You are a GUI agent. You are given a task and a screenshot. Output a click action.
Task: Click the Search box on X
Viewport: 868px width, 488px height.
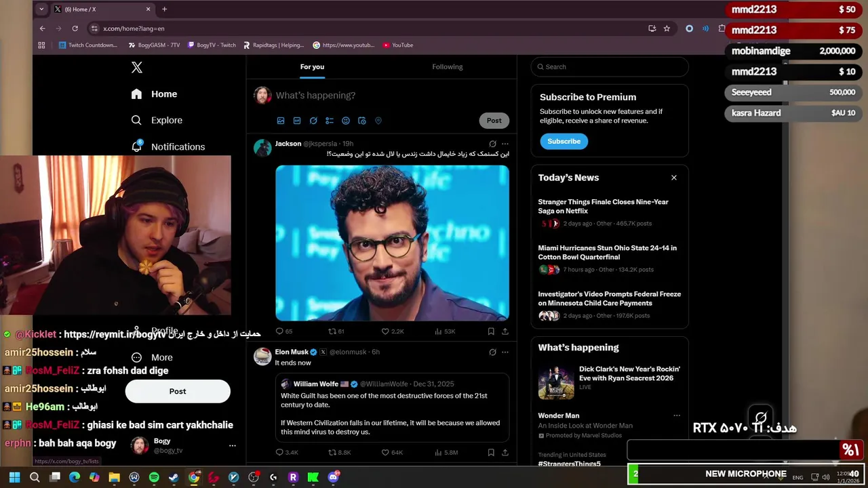tap(610, 66)
